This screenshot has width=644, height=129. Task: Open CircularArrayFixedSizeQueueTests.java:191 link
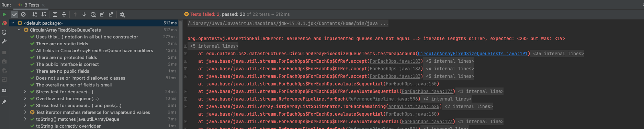pyautogui.click(x=473, y=54)
